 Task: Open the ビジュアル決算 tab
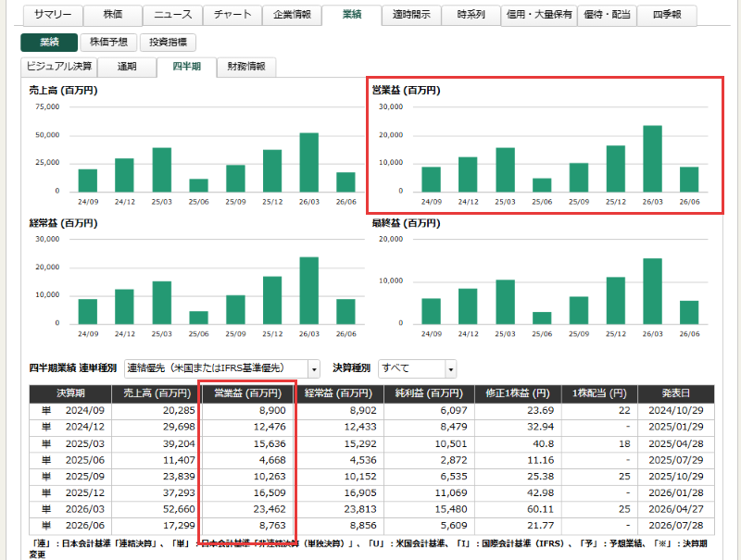coord(59,67)
